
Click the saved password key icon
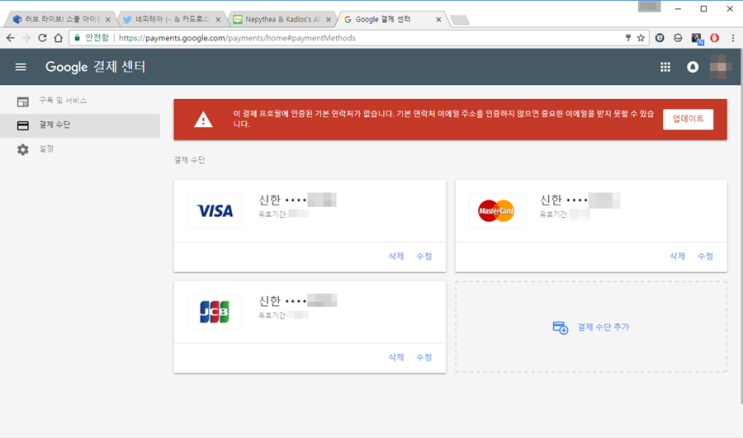(x=628, y=38)
